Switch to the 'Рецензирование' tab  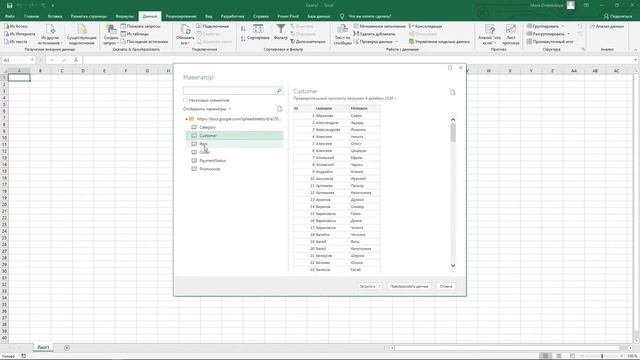coord(181,16)
